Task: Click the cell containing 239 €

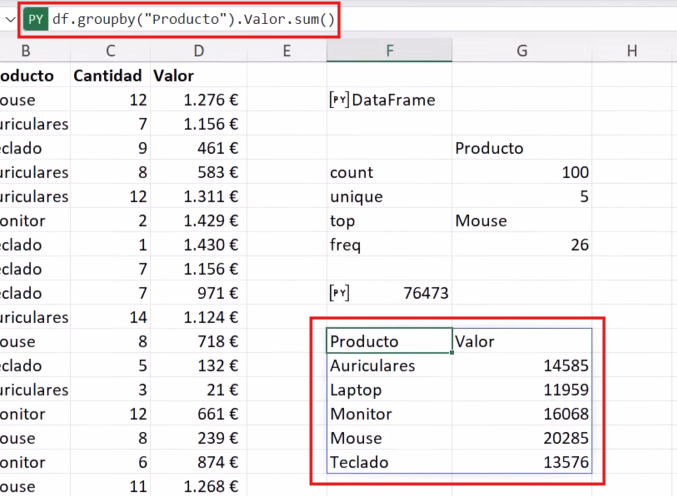Action: (199, 439)
